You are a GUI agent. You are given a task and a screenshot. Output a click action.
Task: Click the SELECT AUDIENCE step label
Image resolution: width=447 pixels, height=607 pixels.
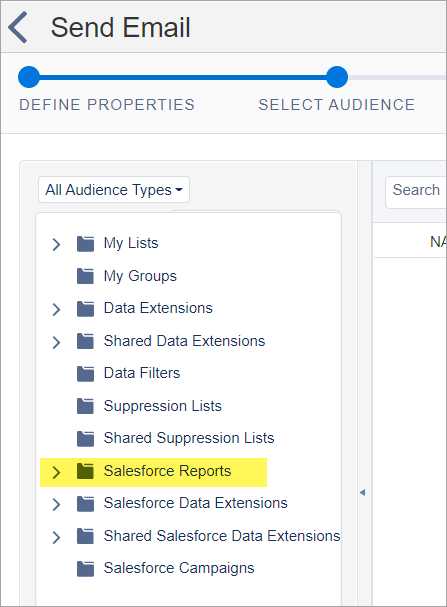(x=337, y=105)
